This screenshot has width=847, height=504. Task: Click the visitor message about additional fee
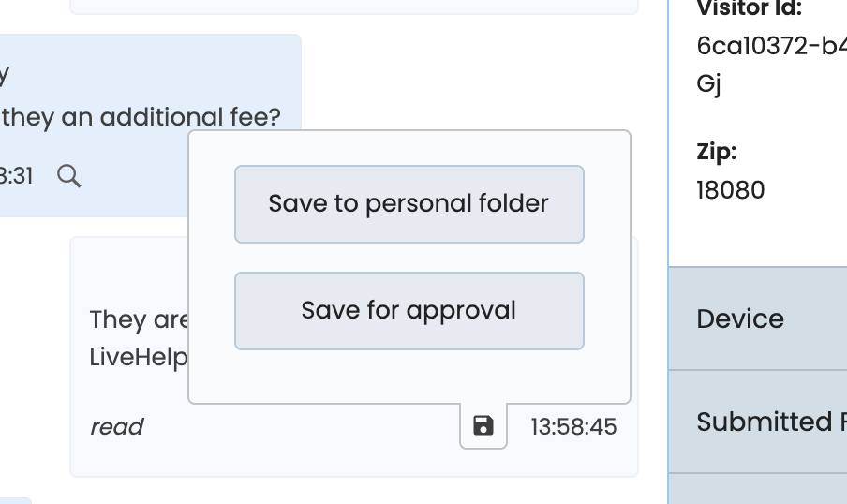coord(141,117)
